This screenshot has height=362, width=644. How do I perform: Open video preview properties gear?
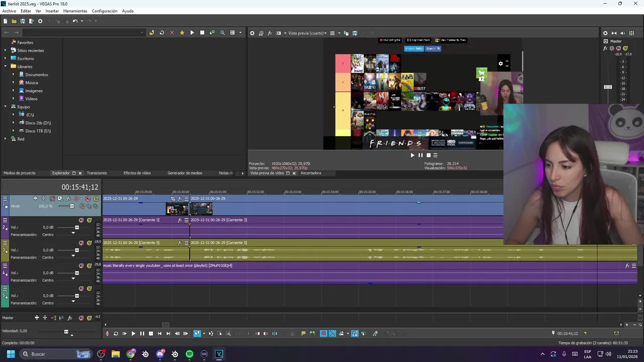click(x=252, y=33)
